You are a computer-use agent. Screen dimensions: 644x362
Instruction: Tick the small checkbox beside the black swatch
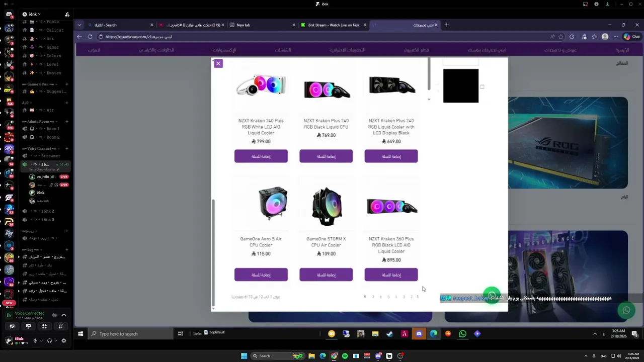482,87
